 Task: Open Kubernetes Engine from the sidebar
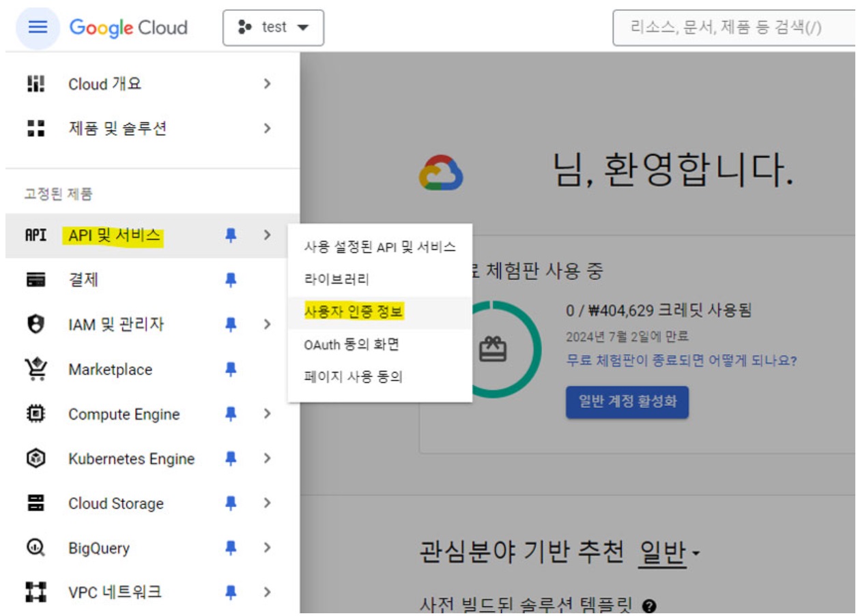point(152,458)
